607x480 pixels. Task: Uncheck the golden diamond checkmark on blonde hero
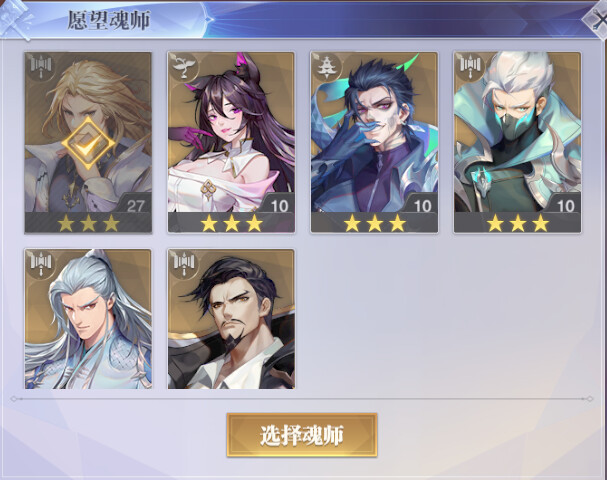coord(88,143)
